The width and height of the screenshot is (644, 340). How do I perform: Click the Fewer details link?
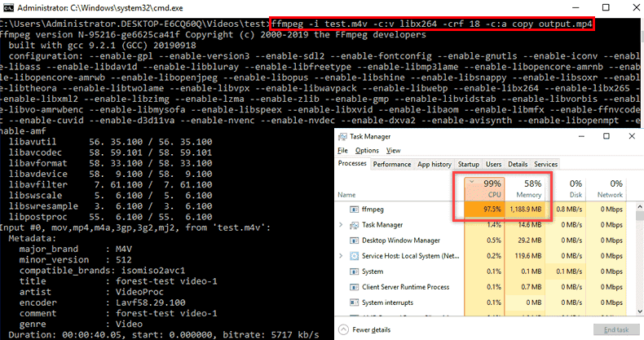371,329
